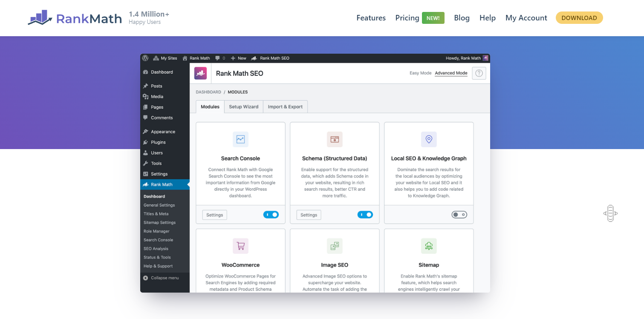Click the Sitemap module icon
Viewport: 644px width, 319px height.
[429, 246]
